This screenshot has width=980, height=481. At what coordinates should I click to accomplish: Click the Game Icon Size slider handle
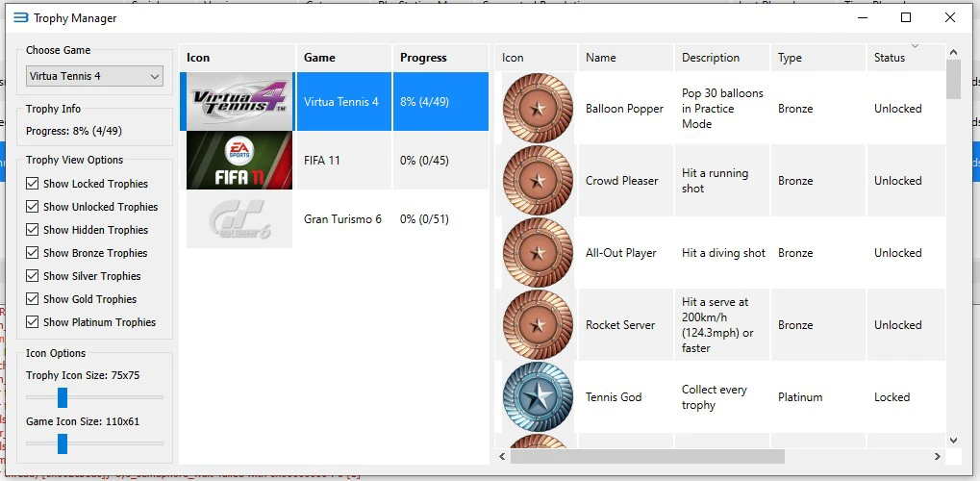pos(62,444)
